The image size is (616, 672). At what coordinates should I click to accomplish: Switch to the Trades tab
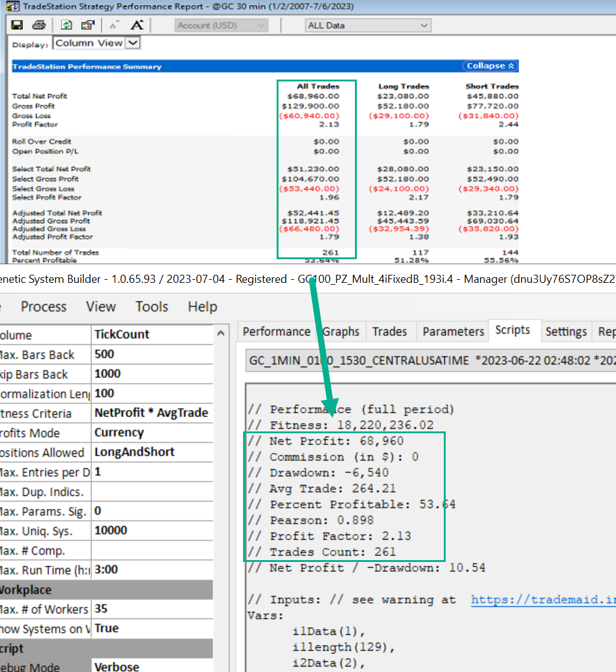click(x=389, y=331)
